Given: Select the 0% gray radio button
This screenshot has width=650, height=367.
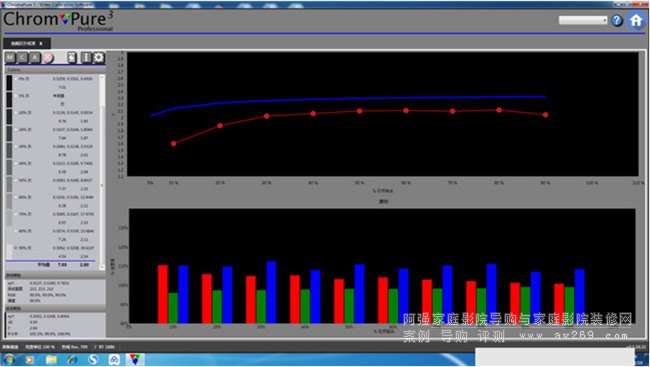Looking at the screenshot, I should click(x=16, y=79).
